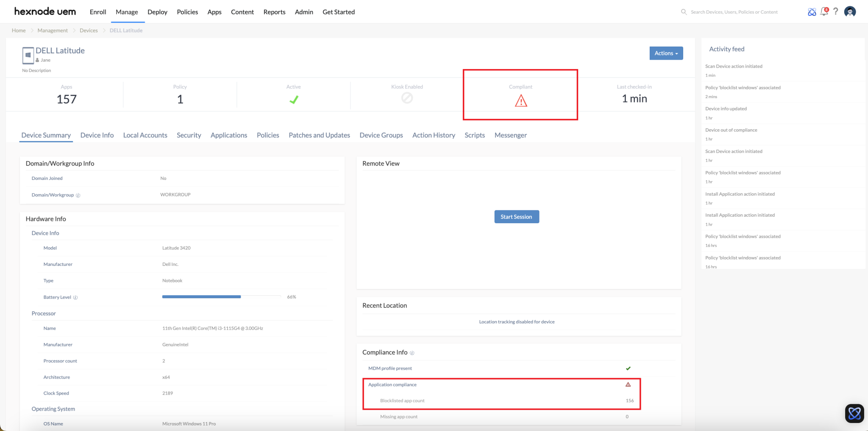Click the profile avatar in the top bar

(x=849, y=11)
